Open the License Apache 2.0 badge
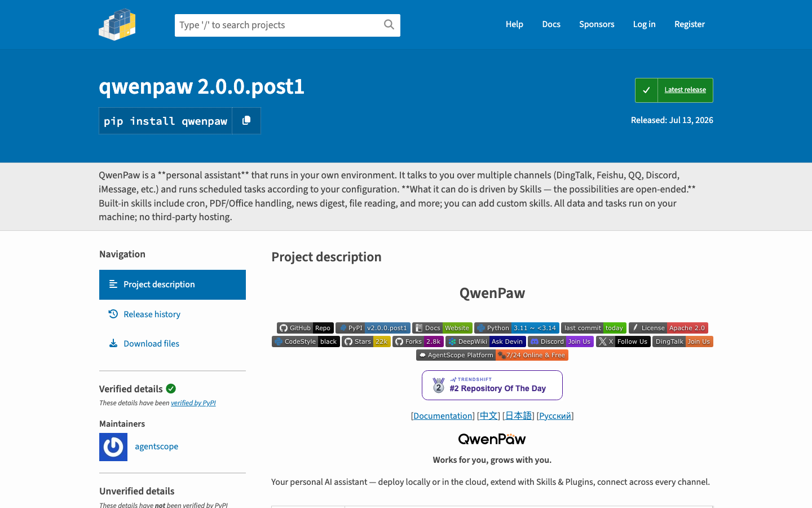Viewport: 812px width, 508px height. [668, 328]
